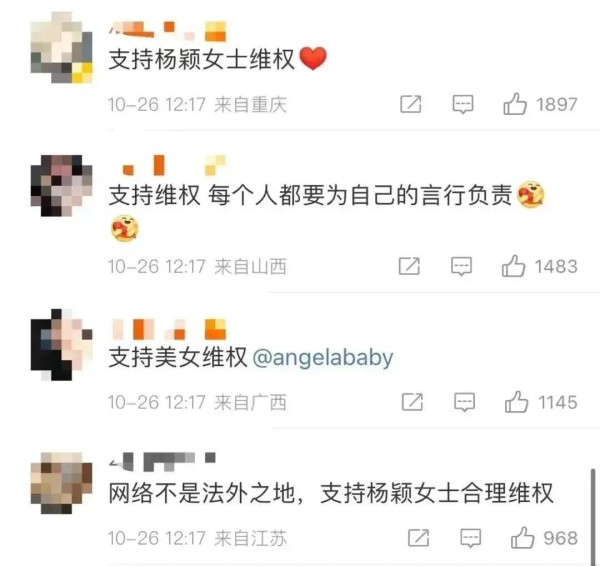Open the @angelababy mention link
This screenshot has height=566, width=600.
pyautogui.click(x=323, y=358)
